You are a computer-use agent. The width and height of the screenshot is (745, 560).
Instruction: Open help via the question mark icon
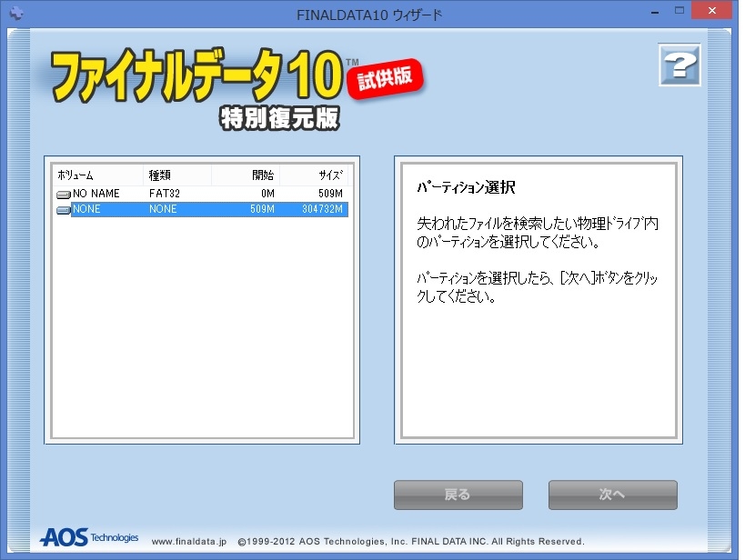tap(680, 65)
